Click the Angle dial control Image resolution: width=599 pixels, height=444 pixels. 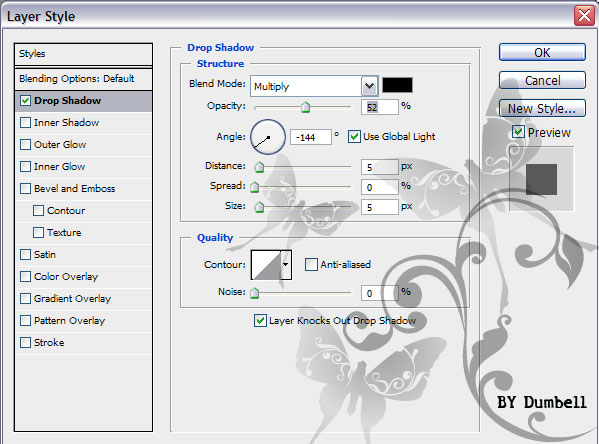click(268, 137)
